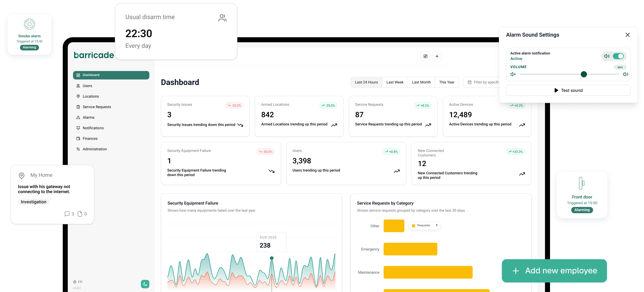Click trend arrow on Active Devices card

pyautogui.click(x=522, y=125)
